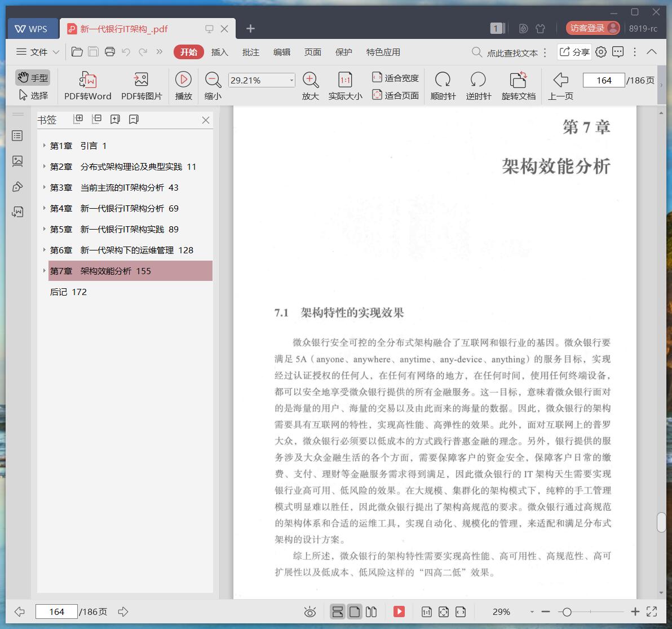
Task: Switch to two-page view in status bar
Action: [x=371, y=612]
